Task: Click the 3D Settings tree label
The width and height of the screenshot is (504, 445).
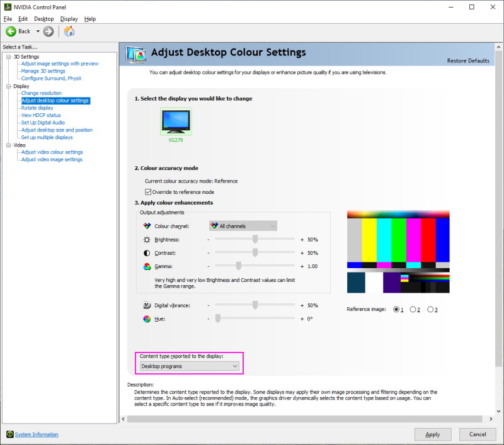Action: pos(26,57)
